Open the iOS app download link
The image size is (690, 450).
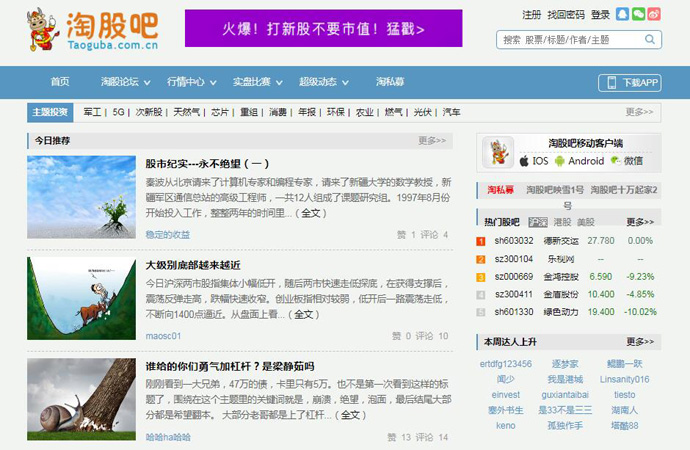pos(533,160)
